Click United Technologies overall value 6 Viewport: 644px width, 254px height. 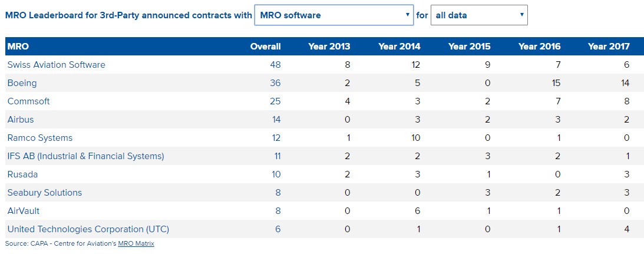click(x=278, y=229)
